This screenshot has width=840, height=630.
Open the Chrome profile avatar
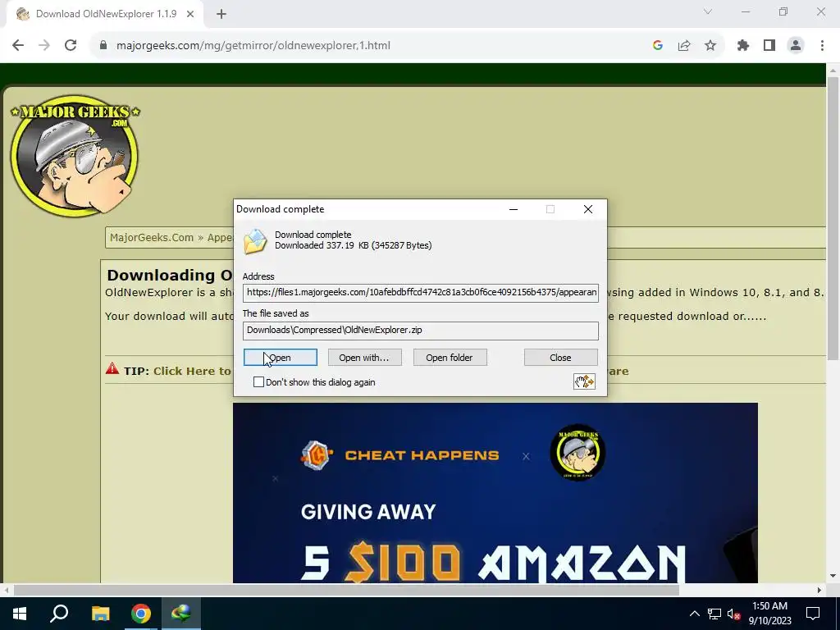(796, 46)
